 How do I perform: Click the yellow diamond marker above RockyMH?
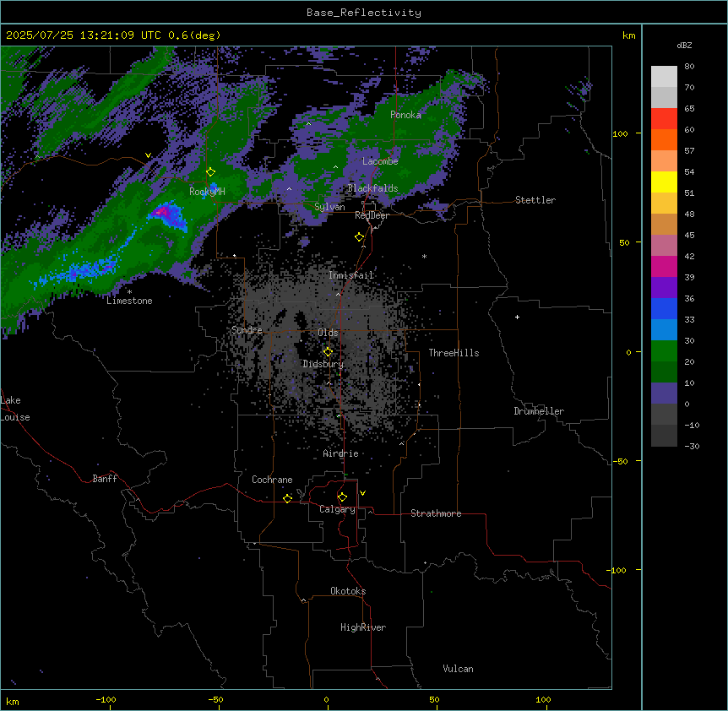(x=210, y=172)
